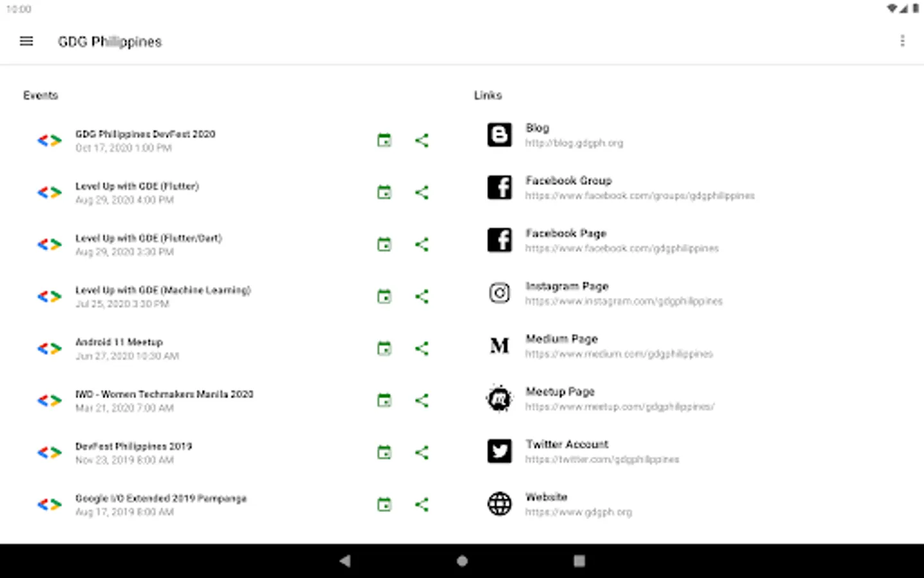The height and width of the screenshot is (578, 924).
Task: Add Level Up with GDE (Flutter) to calendar
Action: pos(384,192)
